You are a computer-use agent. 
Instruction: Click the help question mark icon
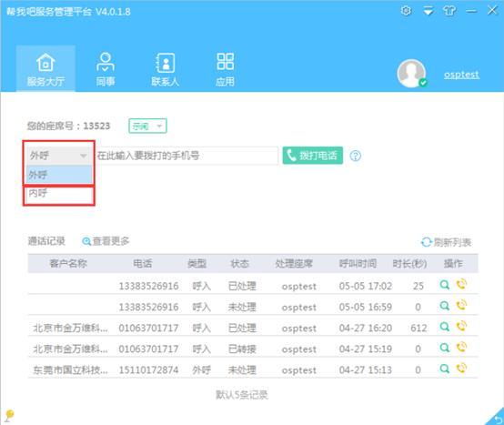click(x=355, y=156)
